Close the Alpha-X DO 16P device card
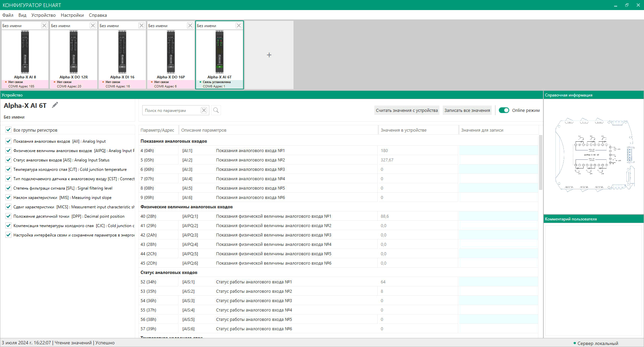Viewport: 644px width, 347px height. coord(190,25)
